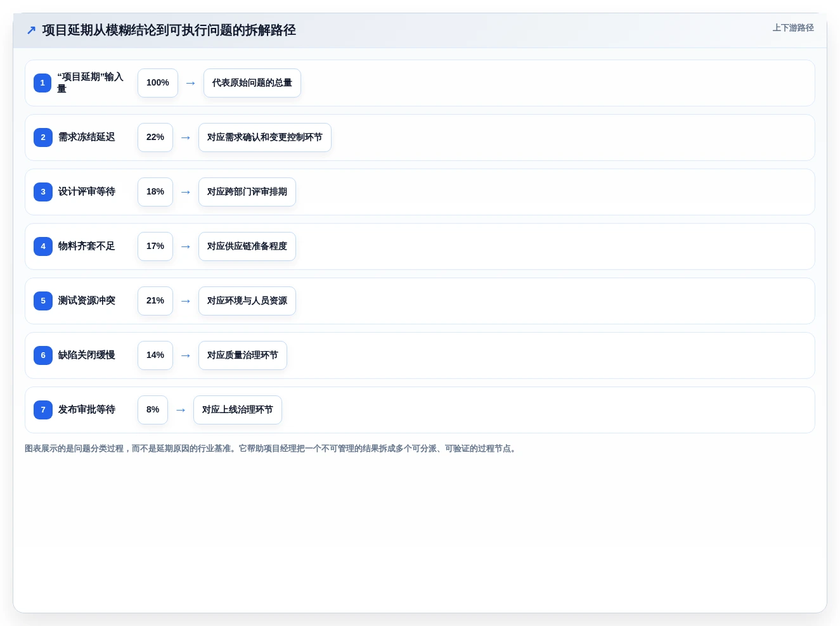Select step badge number 6
Viewport: 840px width, 626px height.
click(43, 355)
